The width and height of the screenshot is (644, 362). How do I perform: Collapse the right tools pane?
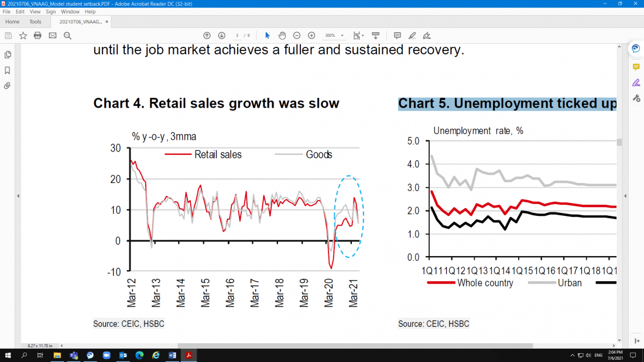(x=625, y=196)
